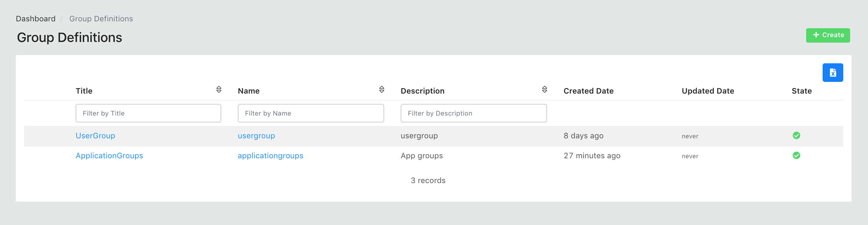Focus the Filter by Name field

click(311, 113)
